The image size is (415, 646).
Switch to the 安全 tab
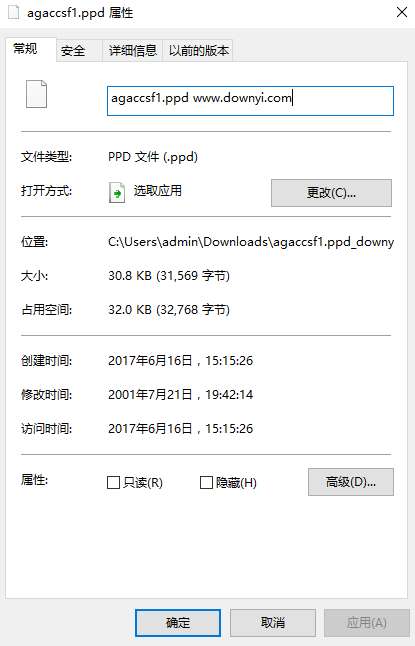point(73,51)
